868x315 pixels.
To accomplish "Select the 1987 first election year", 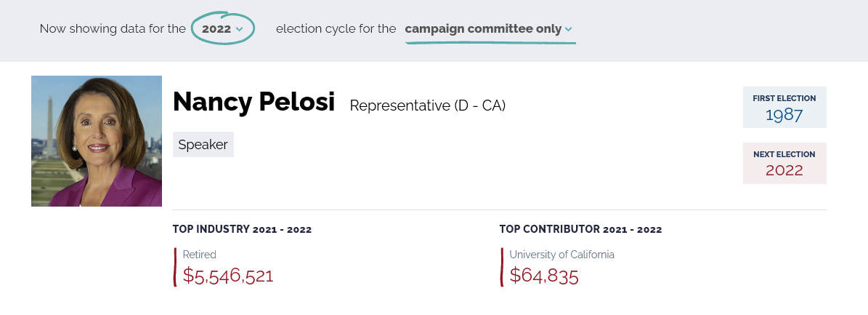I will 784,115.
